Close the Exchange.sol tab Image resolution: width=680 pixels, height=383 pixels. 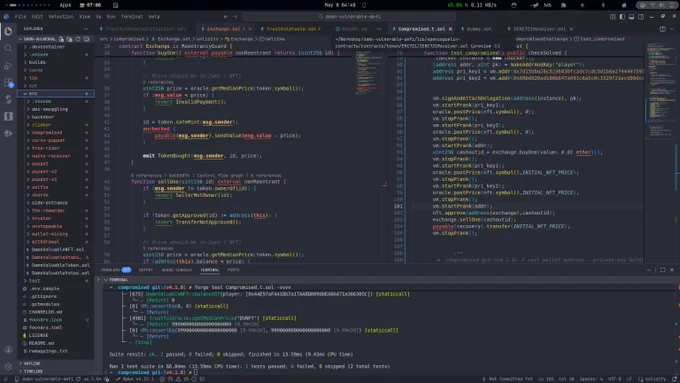(250, 29)
